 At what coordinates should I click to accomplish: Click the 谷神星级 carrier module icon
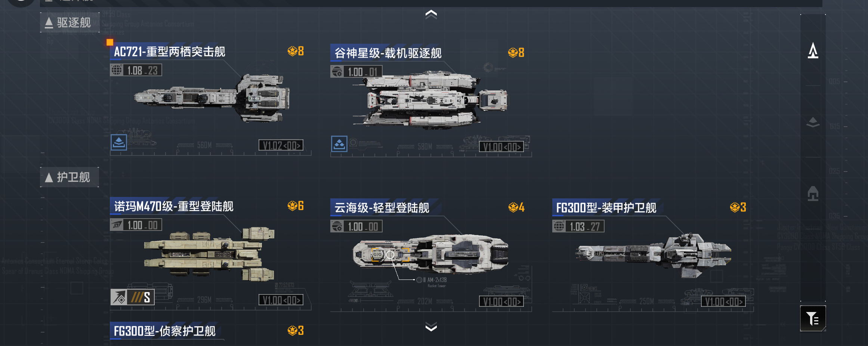tap(339, 144)
